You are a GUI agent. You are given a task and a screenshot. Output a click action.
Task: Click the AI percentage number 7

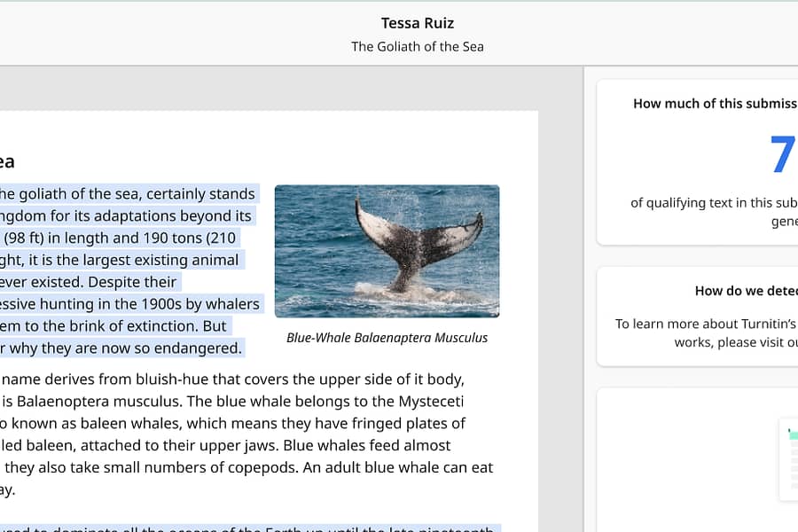coord(783,154)
